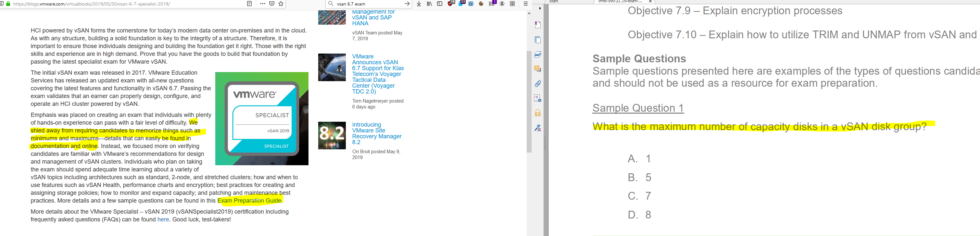This screenshot has width=980, height=236.
Task: Click the shipping containers article thumbnail
Action: point(332,18)
